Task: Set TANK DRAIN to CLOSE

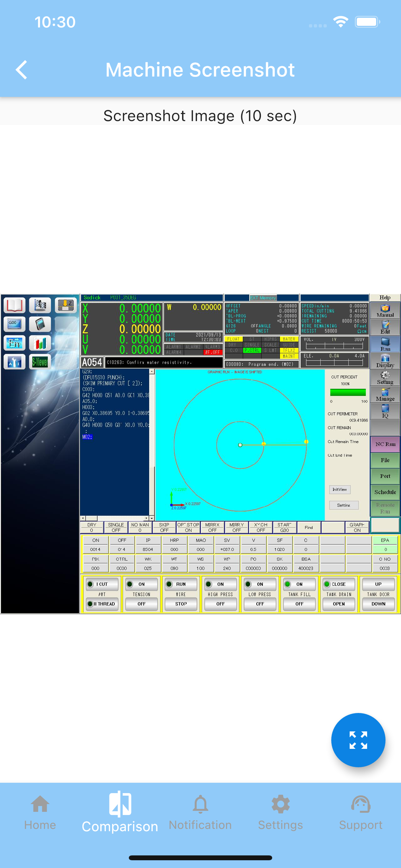Action: pos(339,584)
